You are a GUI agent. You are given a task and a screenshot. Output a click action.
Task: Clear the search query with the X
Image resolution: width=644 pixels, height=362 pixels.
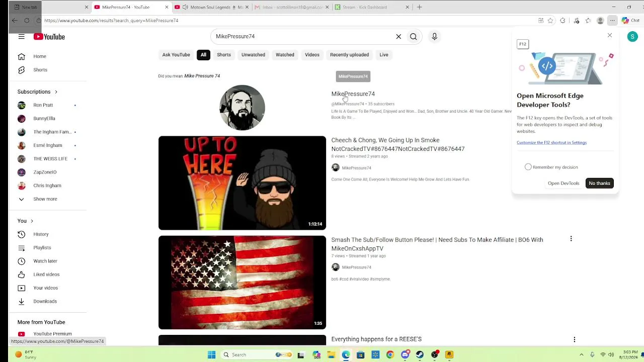(x=398, y=37)
